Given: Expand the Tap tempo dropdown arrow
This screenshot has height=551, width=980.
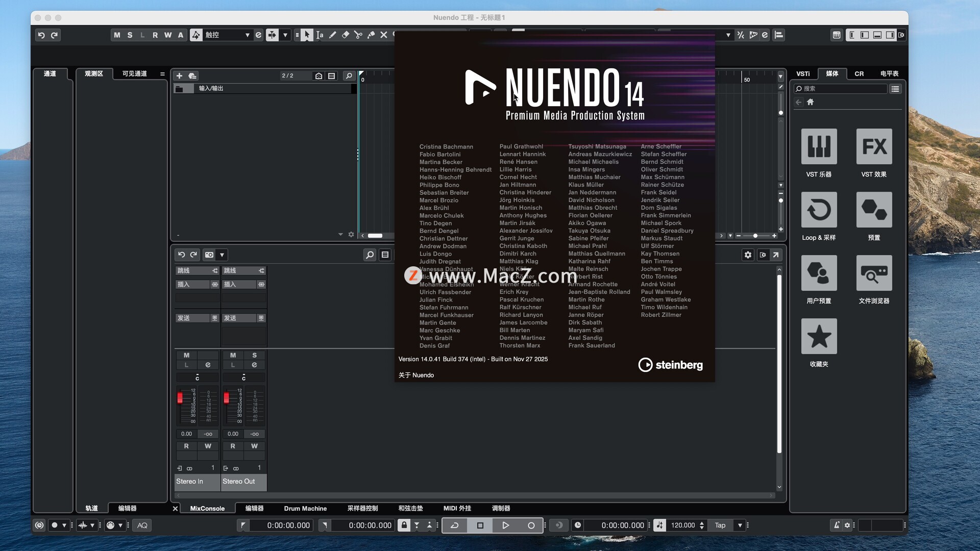Looking at the screenshot, I should [740, 525].
